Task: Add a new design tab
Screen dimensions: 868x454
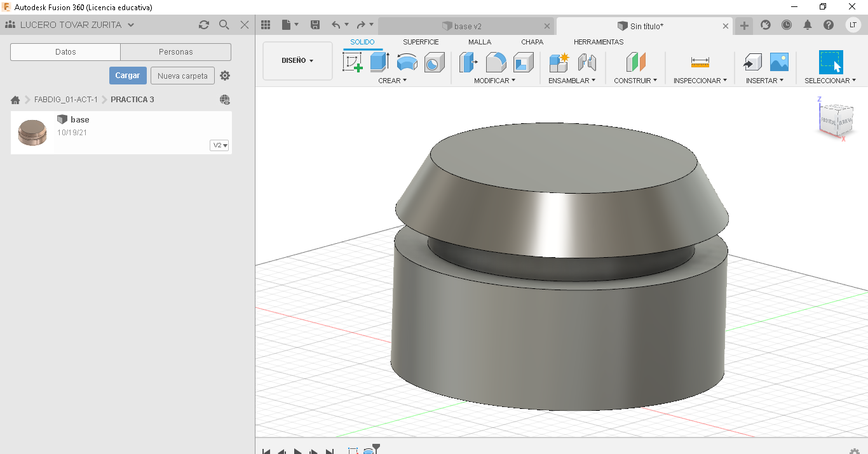Action: tap(744, 25)
